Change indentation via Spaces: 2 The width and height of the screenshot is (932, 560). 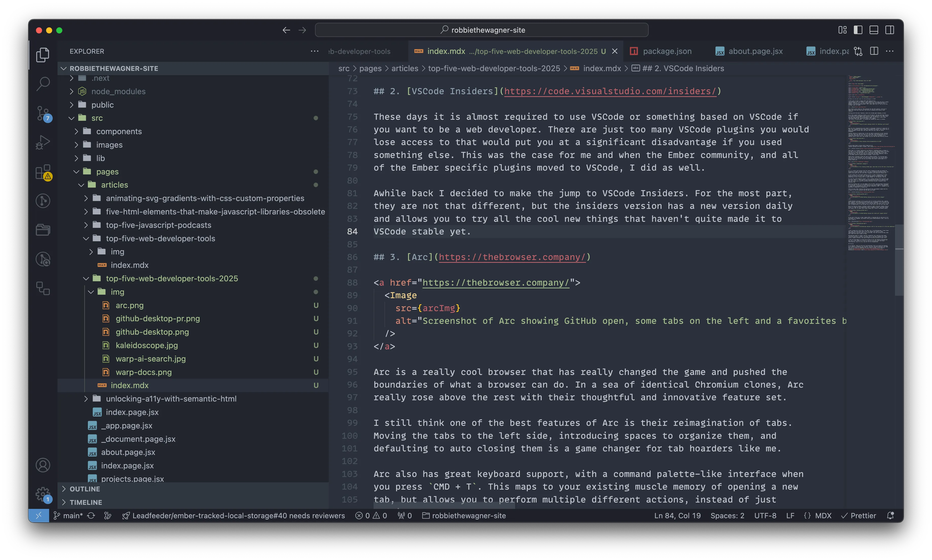pyautogui.click(x=727, y=515)
